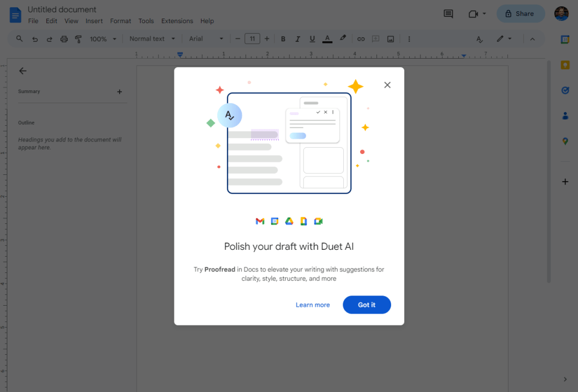Image resolution: width=578 pixels, height=392 pixels.
Task: Click the font size field showing 11
Action: (x=252, y=39)
